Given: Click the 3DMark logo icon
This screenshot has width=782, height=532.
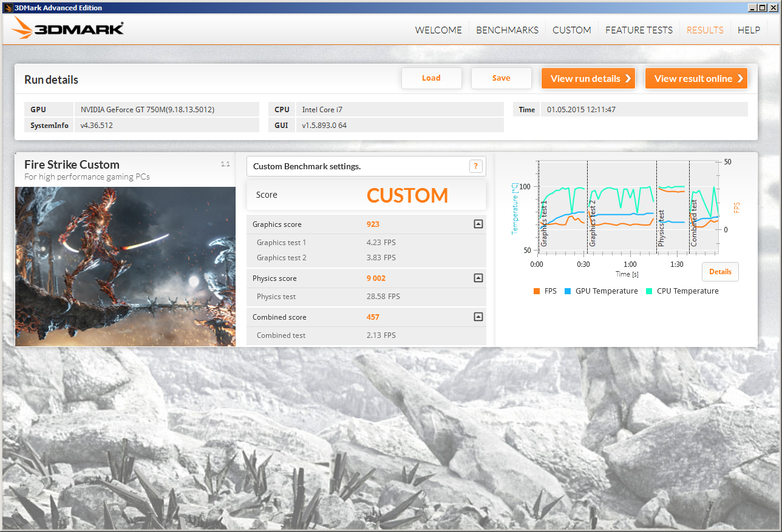Looking at the screenshot, I should pyautogui.click(x=22, y=28).
